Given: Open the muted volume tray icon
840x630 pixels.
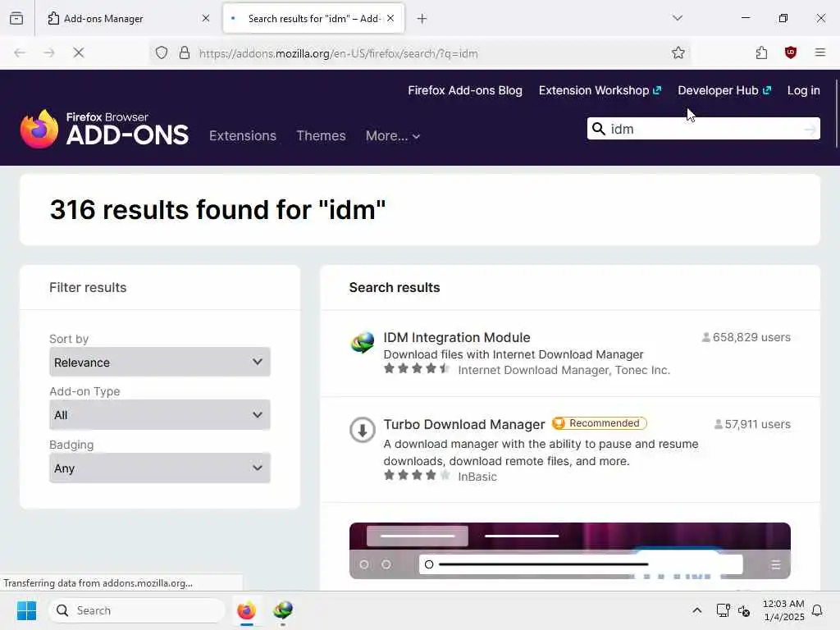Looking at the screenshot, I should tap(744, 610).
